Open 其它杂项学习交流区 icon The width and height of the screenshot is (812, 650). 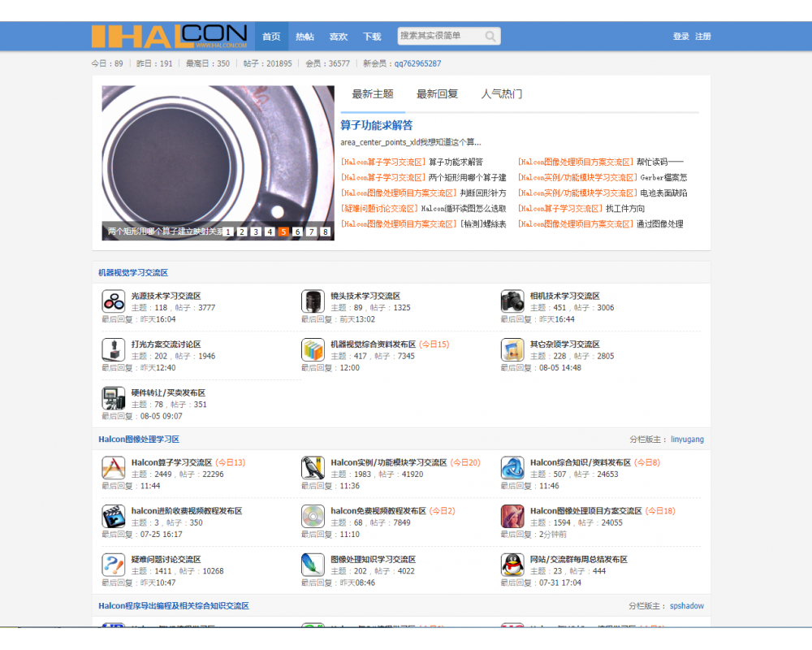click(512, 349)
